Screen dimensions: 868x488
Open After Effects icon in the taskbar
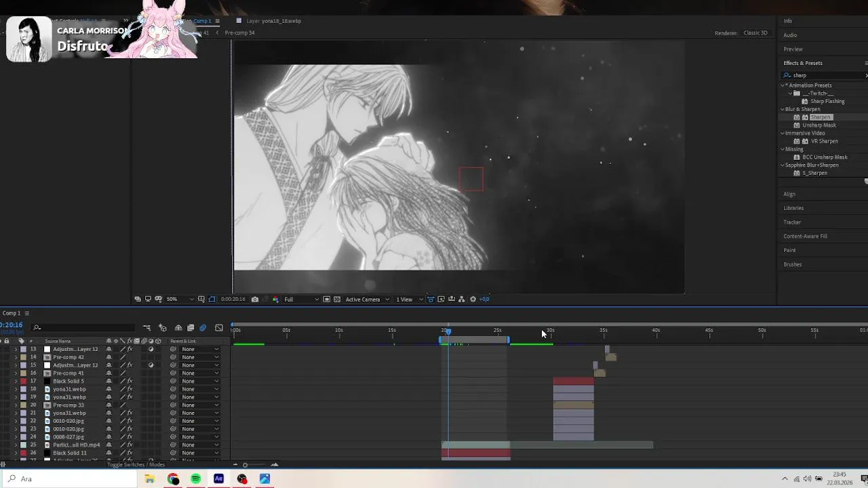218,479
